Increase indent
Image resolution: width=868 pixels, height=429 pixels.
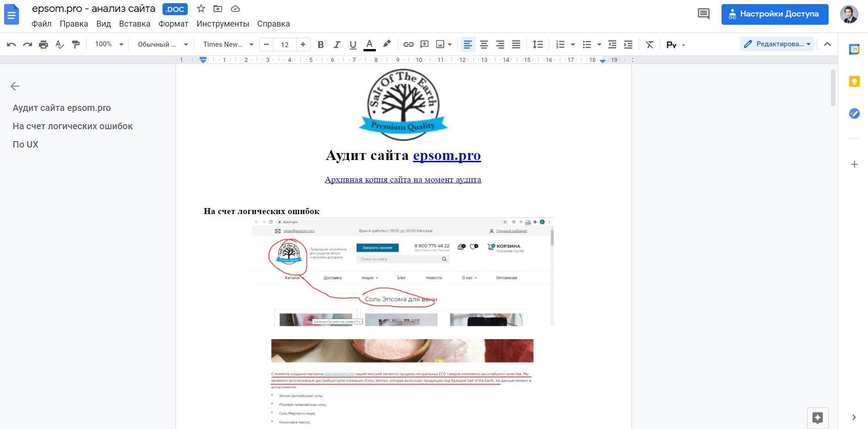628,44
